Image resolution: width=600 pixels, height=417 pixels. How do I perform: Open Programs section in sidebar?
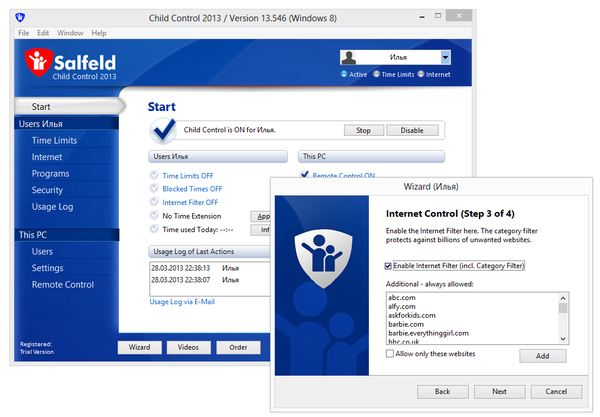coord(51,174)
